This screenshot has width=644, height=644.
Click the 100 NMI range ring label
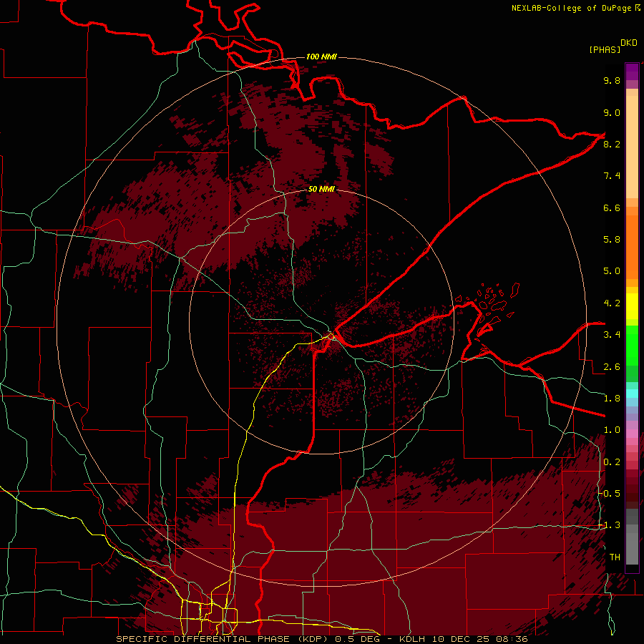(321, 57)
